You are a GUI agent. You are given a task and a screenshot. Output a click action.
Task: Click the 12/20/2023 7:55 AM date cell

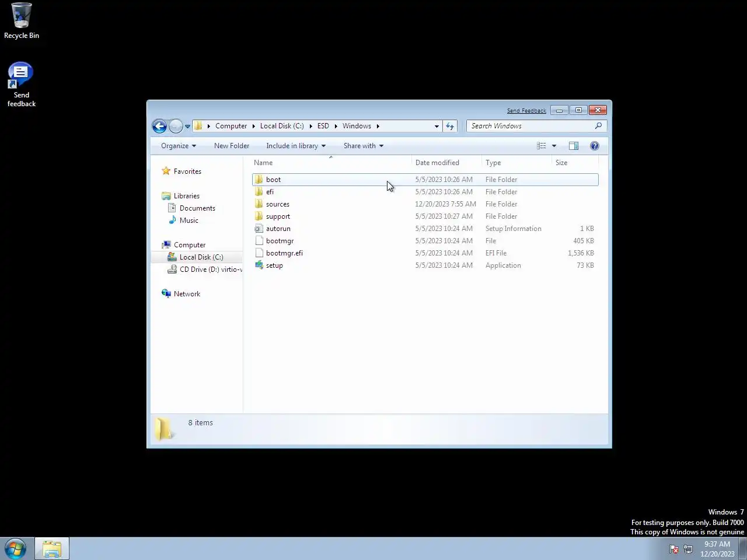tap(445, 204)
